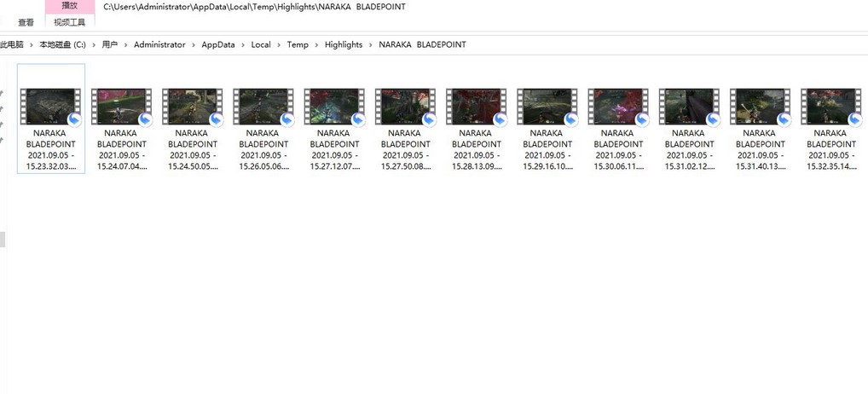Screen dimensions: 868x394
Task: Navigate to 用户 folder in breadcrumb
Action: (110, 45)
